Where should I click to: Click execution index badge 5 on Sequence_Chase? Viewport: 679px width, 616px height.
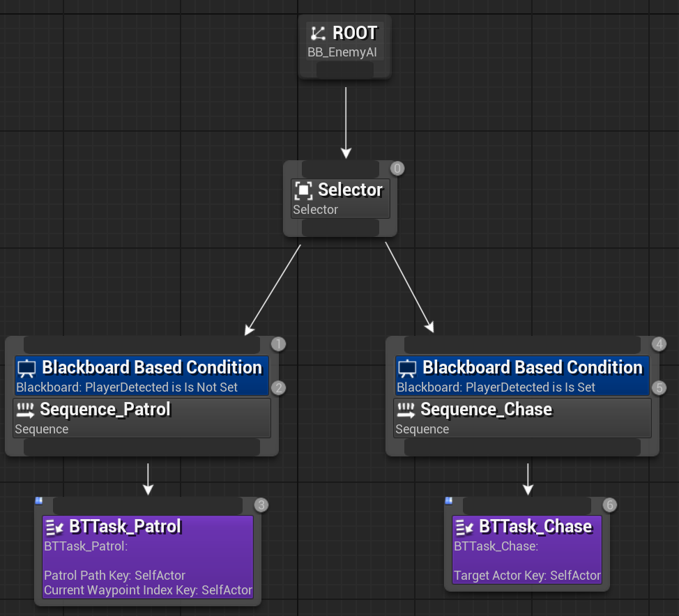click(659, 388)
